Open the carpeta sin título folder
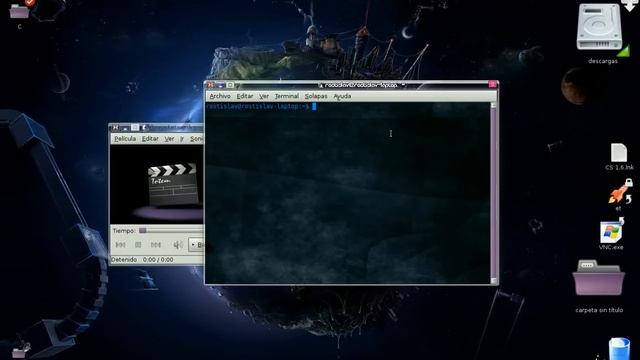This screenshot has height=360, width=640. [x=598, y=278]
